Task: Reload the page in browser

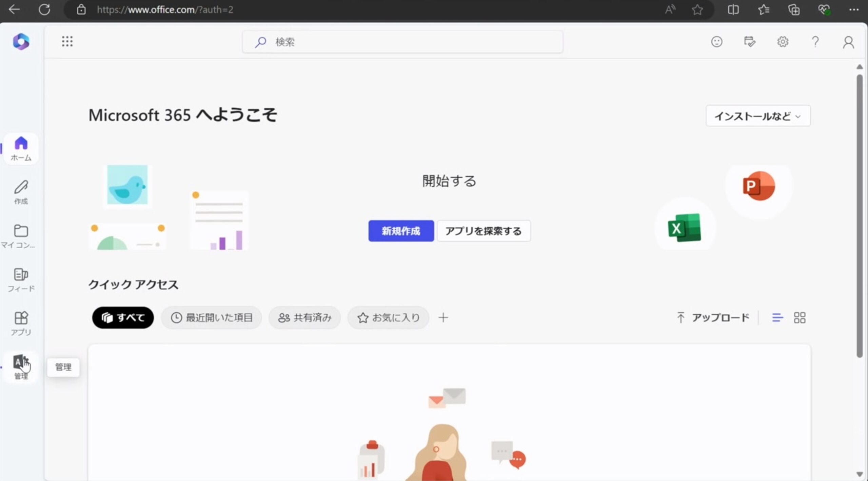Action: point(44,9)
